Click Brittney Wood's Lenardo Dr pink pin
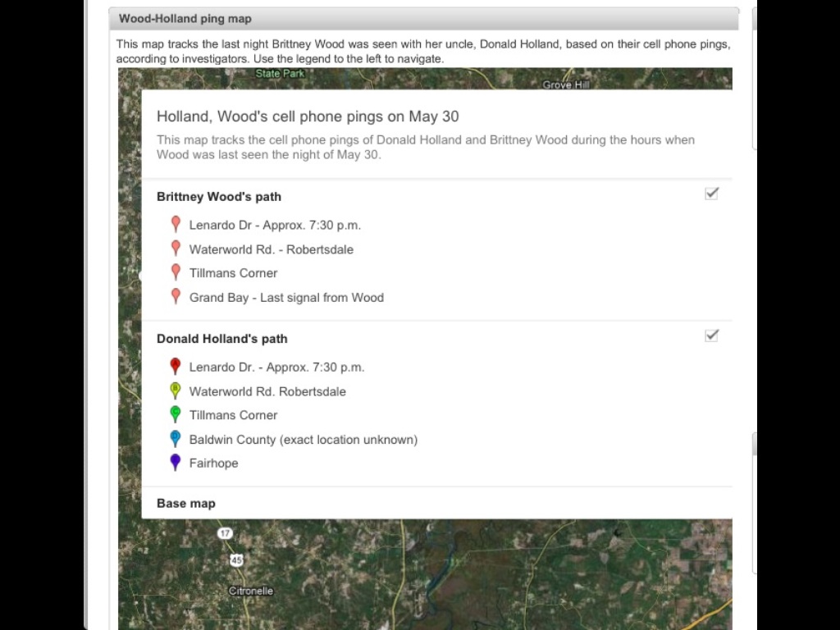This screenshot has width=840, height=630. point(176,224)
